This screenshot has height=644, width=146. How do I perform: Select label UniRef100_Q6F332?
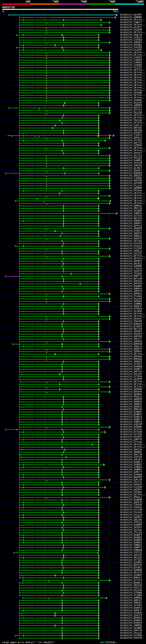click(x=131, y=143)
